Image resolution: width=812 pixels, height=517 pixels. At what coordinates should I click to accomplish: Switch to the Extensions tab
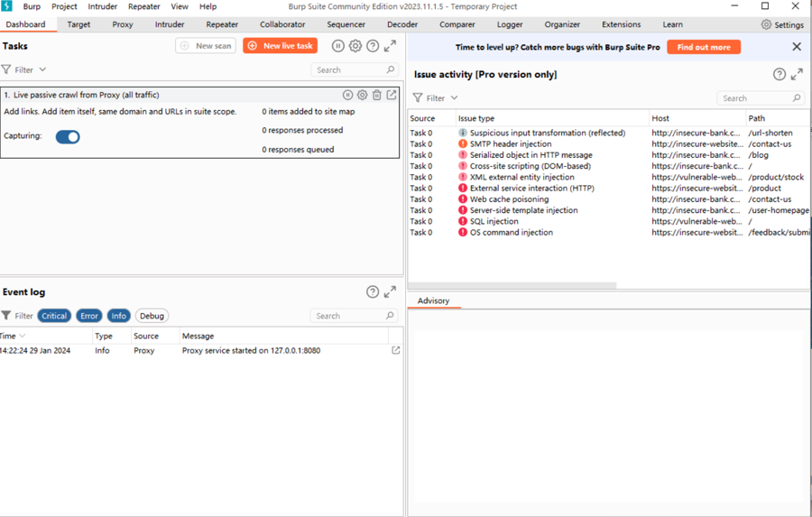click(622, 24)
